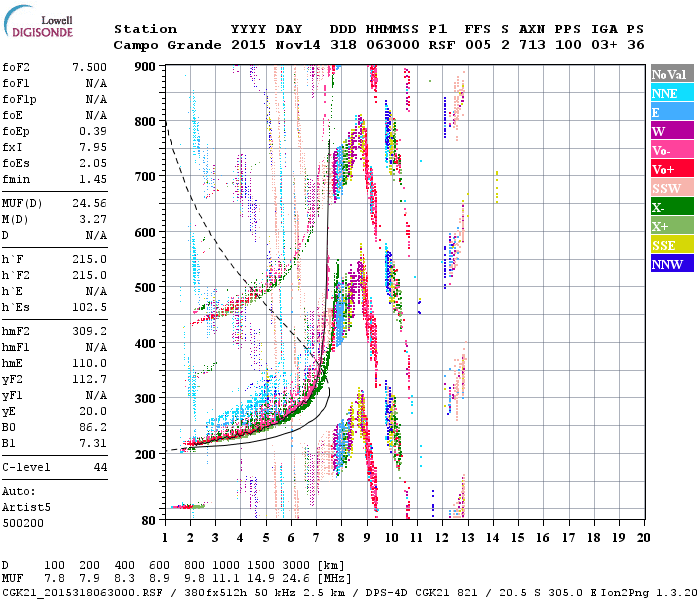
Task: Click the fxI value 7.95
Action: 93,147
